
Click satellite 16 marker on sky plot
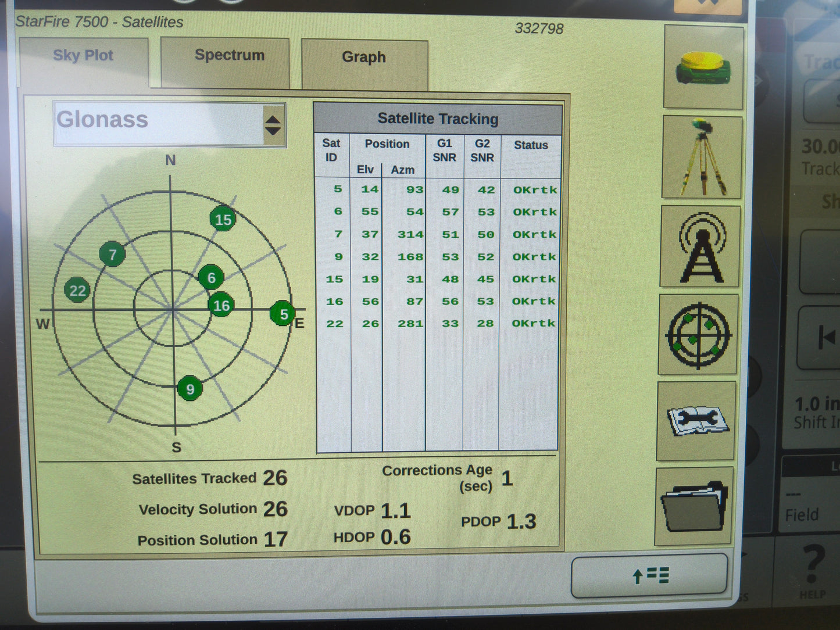coord(221,305)
